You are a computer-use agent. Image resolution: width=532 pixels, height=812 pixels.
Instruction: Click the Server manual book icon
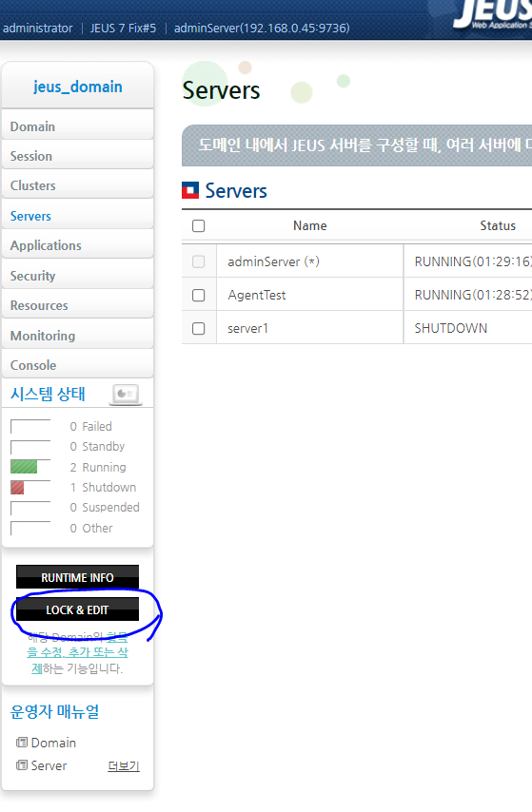22,765
